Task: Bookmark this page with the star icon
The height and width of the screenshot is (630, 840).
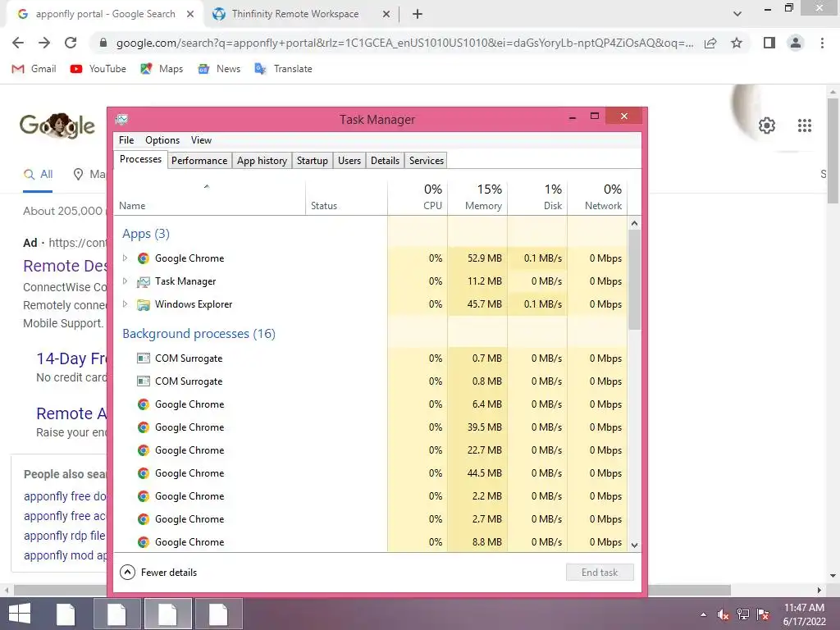Action: 737,43
